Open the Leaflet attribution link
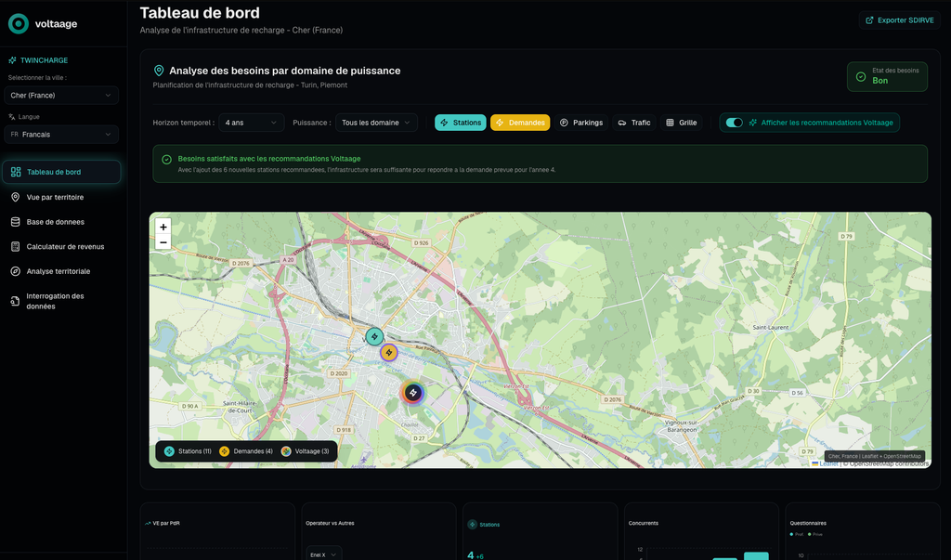Screen dimensions: 951x560 pos(825,463)
